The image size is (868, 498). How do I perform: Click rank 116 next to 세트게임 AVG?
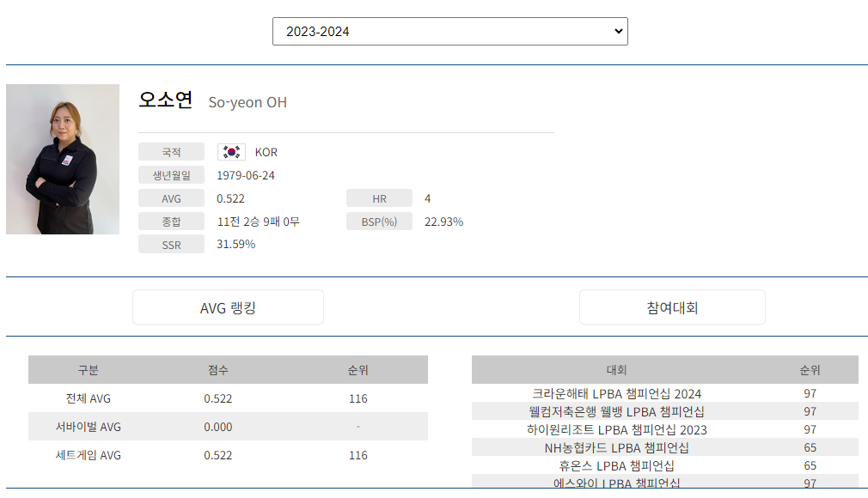(358, 455)
